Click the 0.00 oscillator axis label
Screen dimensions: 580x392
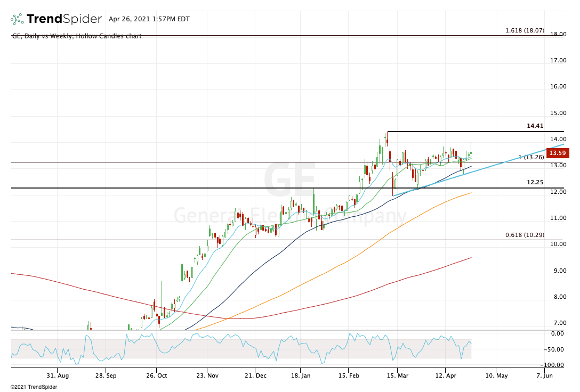(558, 333)
